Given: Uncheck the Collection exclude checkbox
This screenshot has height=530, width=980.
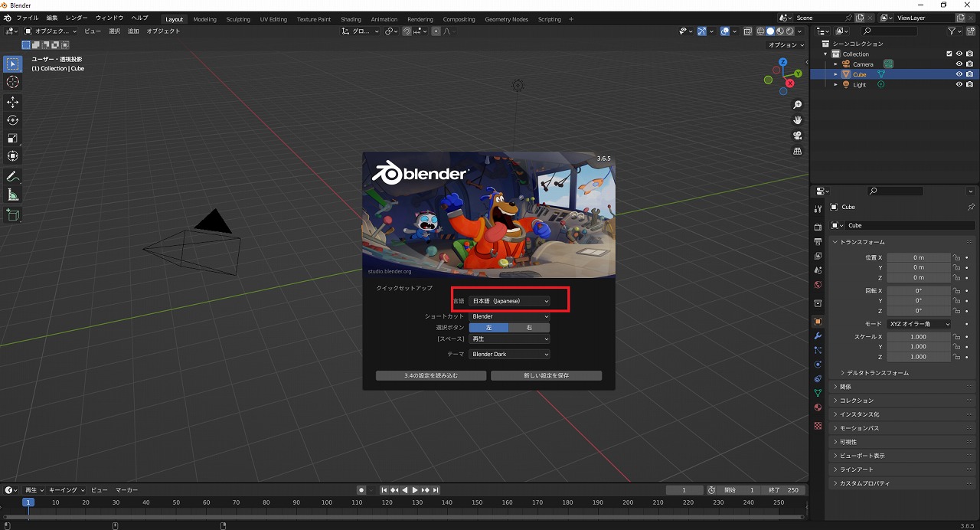Looking at the screenshot, I should tap(949, 54).
